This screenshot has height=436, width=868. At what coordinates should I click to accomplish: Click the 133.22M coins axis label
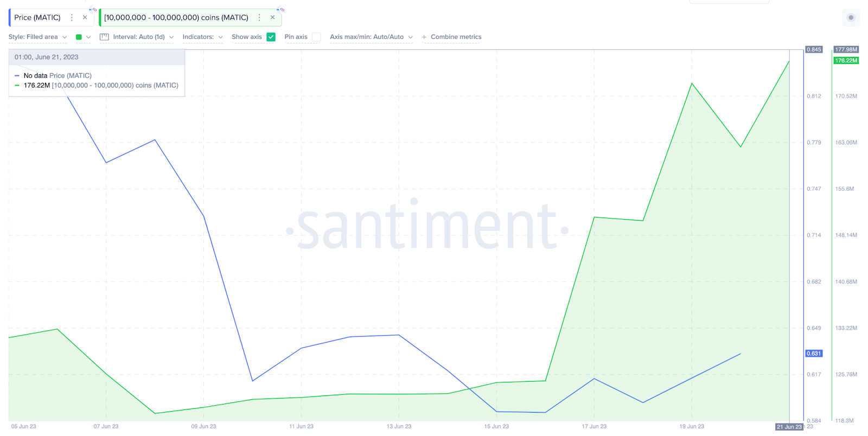tap(846, 328)
